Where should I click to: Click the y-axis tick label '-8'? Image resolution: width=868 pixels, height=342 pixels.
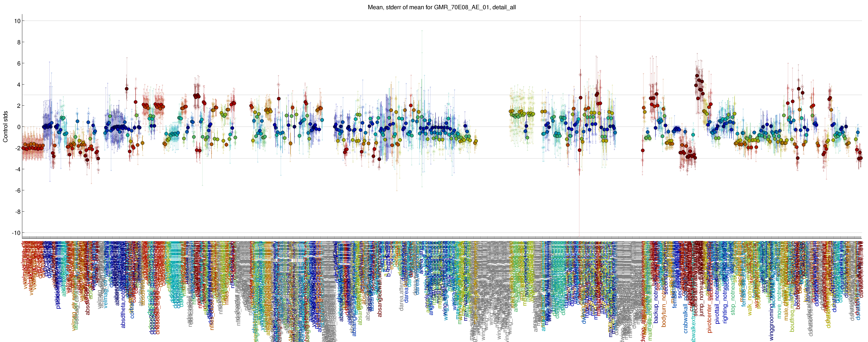(18, 212)
